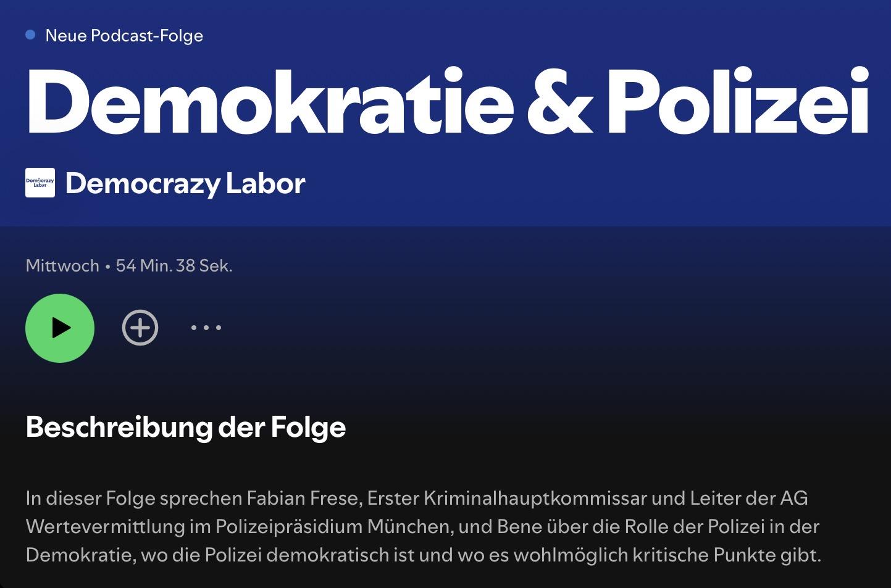
Task: Click the ampersand in the episode title
Action: pyautogui.click(x=559, y=102)
